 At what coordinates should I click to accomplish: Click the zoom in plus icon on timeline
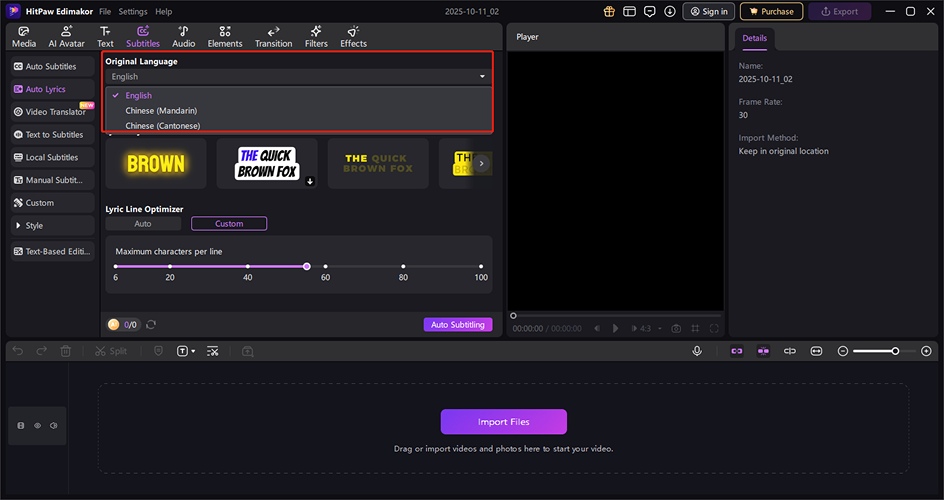tap(926, 351)
